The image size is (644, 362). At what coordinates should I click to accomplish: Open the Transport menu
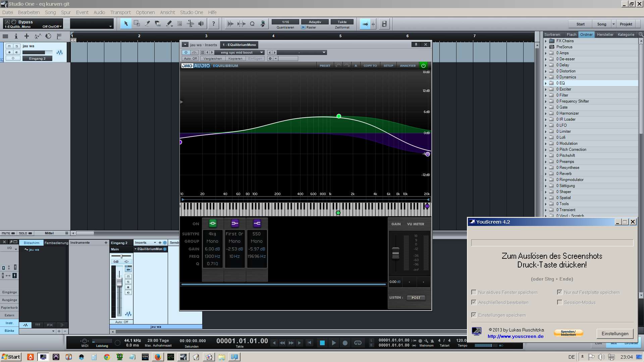(x=120, y=12)
